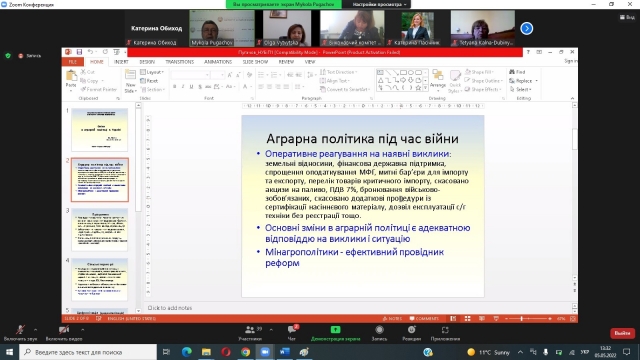Switch to slide sorter view icon
This screenshot has width=640, height=360.
(467, 318)
